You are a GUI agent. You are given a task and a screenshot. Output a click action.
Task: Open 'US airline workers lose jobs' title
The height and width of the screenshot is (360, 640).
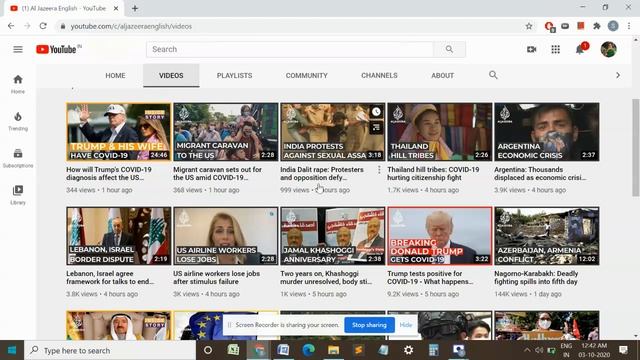pos(216,278)
